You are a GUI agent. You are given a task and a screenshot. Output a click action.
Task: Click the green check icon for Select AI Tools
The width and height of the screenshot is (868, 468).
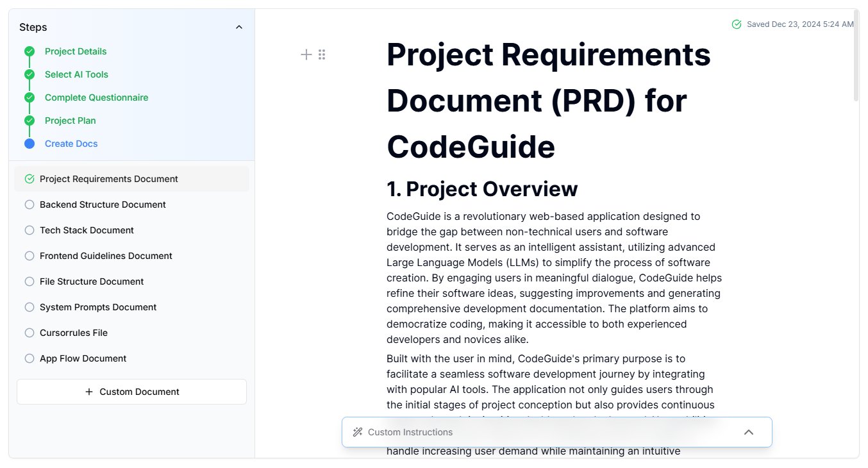pos(29,74)
